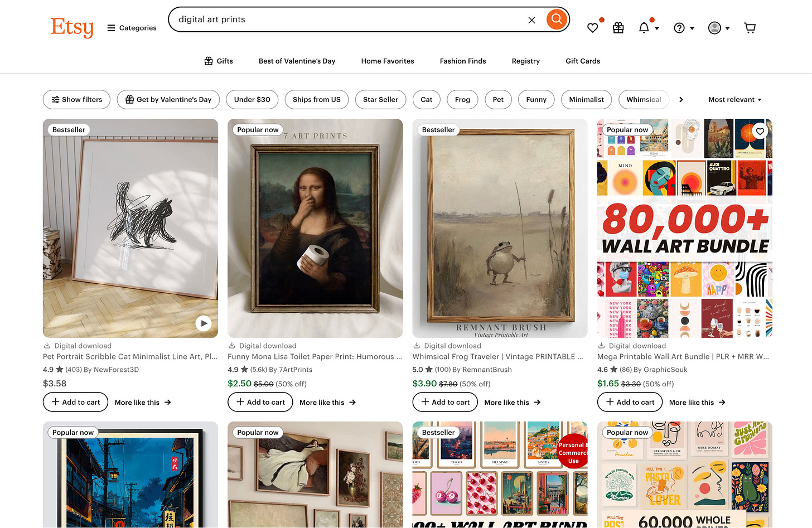
Task: Click '5.0 (100) By RemnantBrush' rating line
Action: pyautogui.click(x=462, y=370)
